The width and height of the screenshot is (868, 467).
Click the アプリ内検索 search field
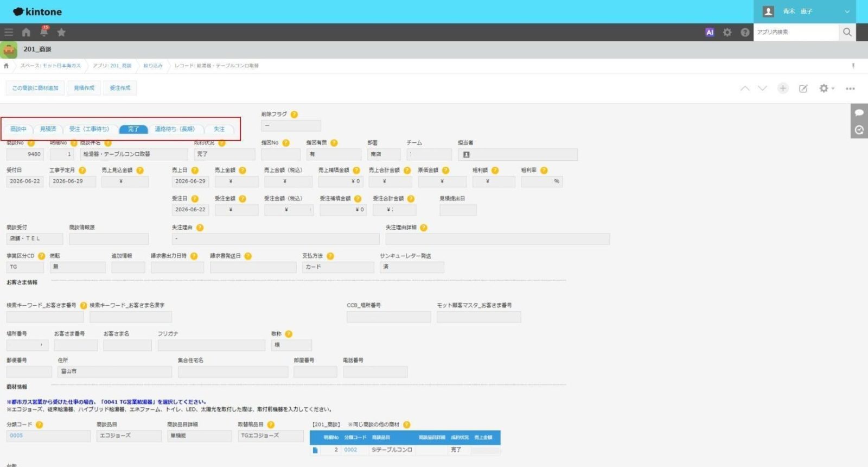click(x=796, y=32)
